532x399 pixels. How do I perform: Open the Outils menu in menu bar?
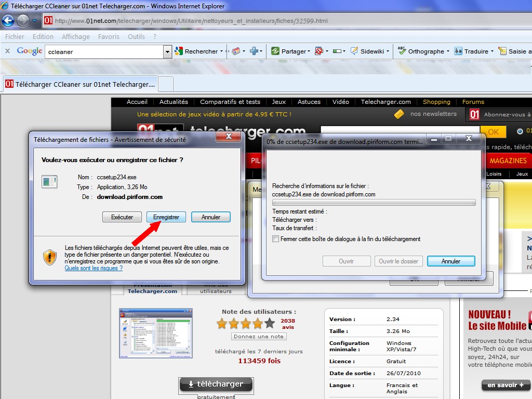point(136,36)
